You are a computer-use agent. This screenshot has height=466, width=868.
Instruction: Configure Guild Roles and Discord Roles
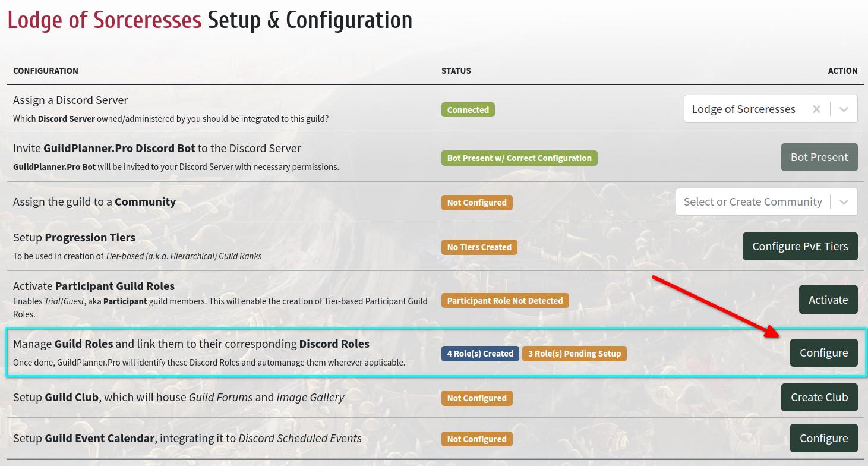823,352
